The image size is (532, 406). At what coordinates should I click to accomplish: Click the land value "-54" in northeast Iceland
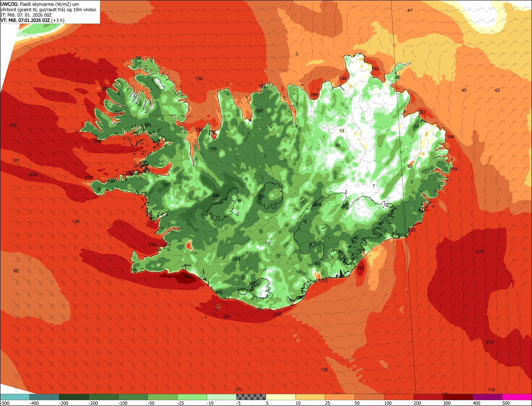tap(337, 145)
